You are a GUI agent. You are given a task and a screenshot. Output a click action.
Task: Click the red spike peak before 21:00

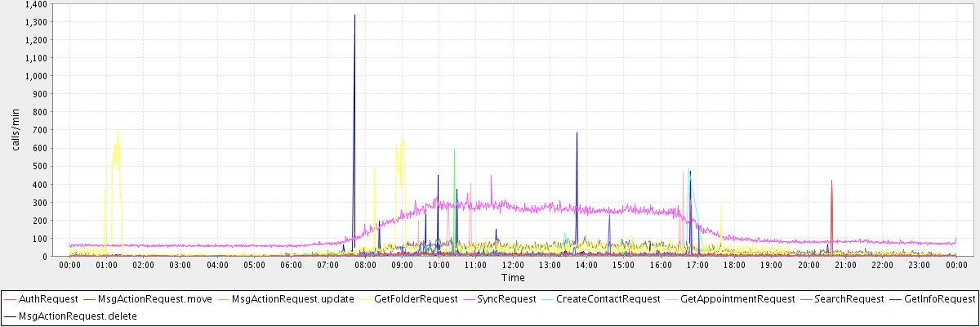click(831, 181)
